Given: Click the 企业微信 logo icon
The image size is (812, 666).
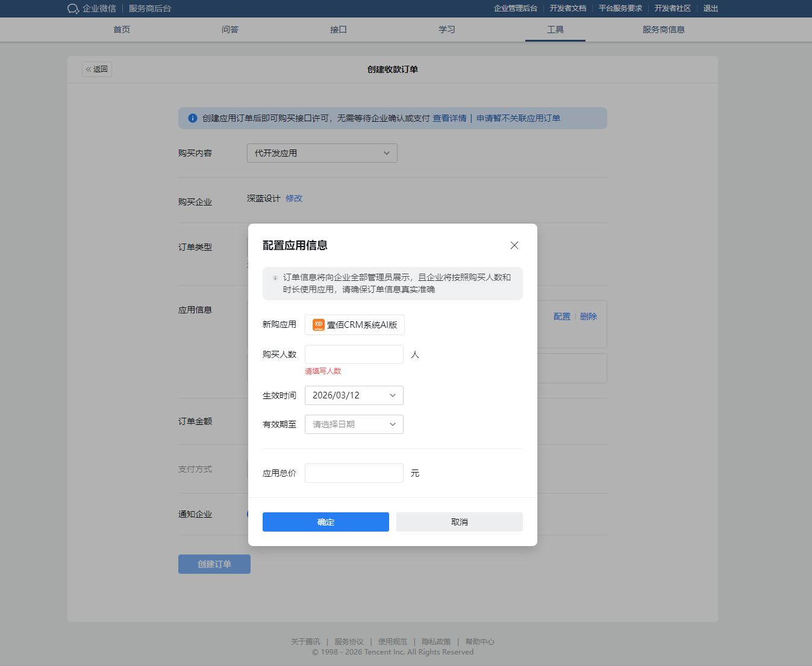Looking at the screenshot, I should (x=73, y=8).
